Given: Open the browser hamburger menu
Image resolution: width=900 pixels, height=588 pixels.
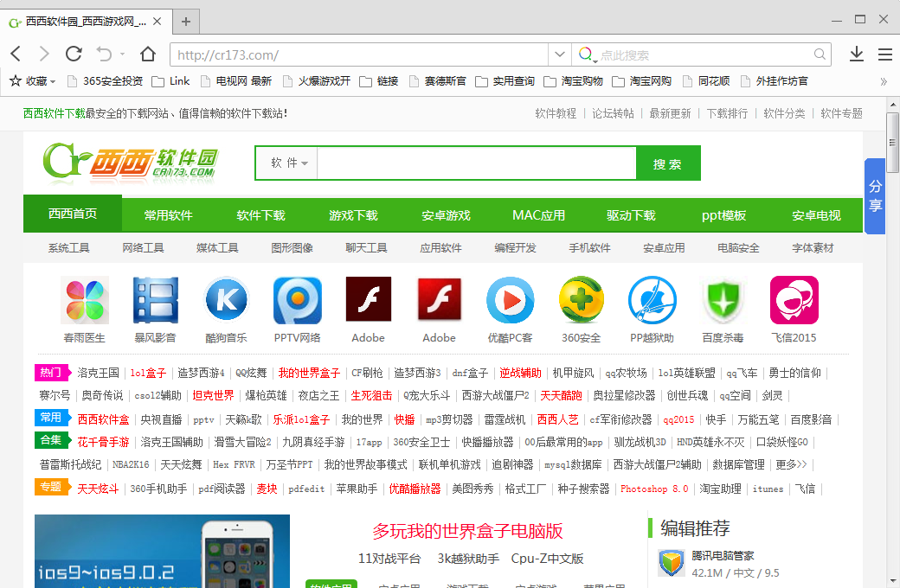Looking at the screenshot, I should point(885,54).
